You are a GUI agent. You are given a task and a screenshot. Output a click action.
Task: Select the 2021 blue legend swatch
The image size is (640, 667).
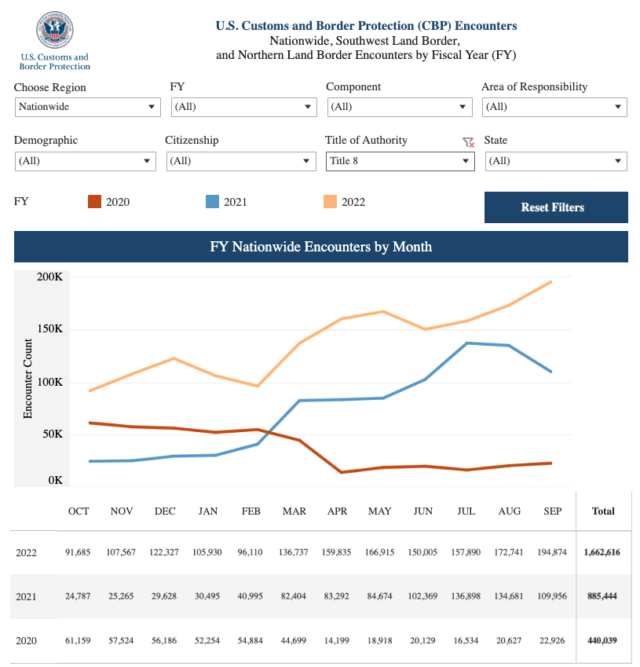point(212,202)
